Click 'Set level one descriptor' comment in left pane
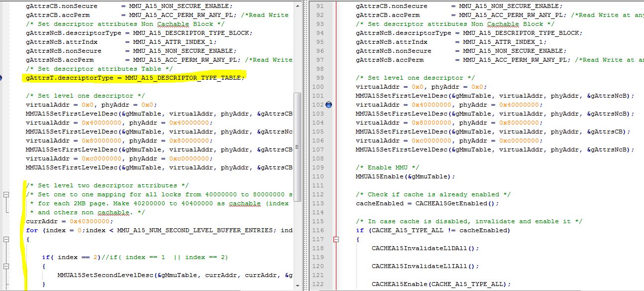644x291 pixels. point(86,96)
